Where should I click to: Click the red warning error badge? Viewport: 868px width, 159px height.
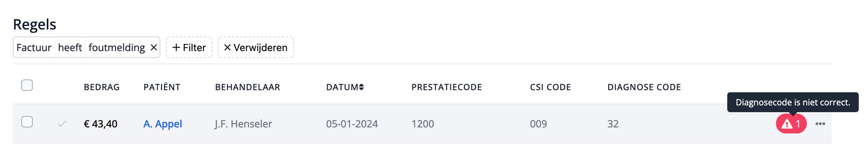791,124
